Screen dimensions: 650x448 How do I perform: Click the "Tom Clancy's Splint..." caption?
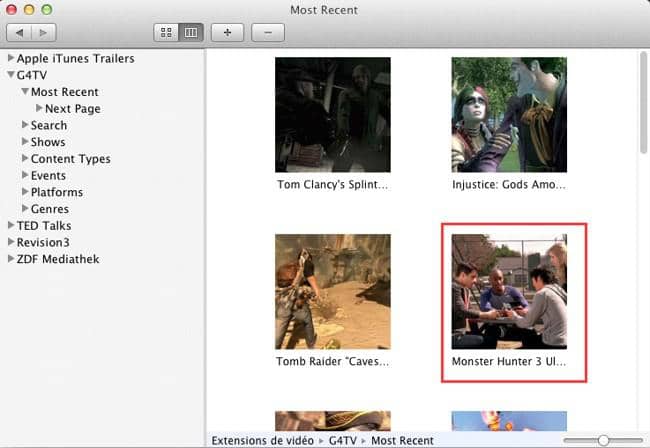[x=332, y=184]
